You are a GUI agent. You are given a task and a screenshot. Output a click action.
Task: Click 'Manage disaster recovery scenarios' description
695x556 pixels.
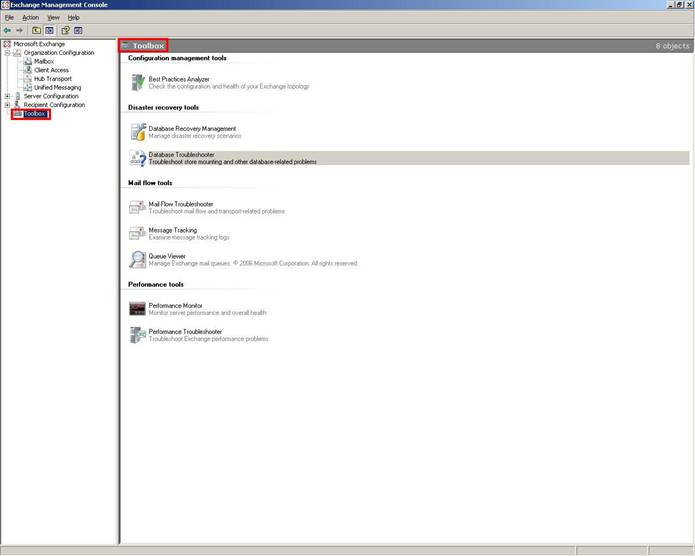pos(195,136)
